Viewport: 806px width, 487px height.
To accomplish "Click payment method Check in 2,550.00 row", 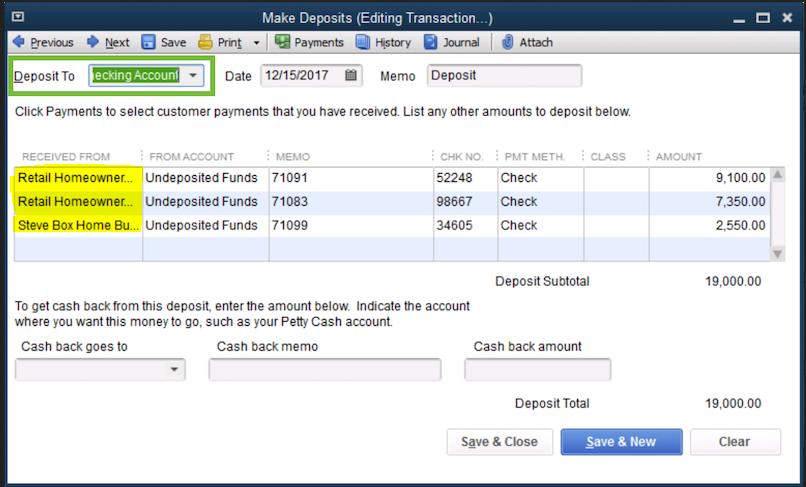I will [x=540, y=225].
